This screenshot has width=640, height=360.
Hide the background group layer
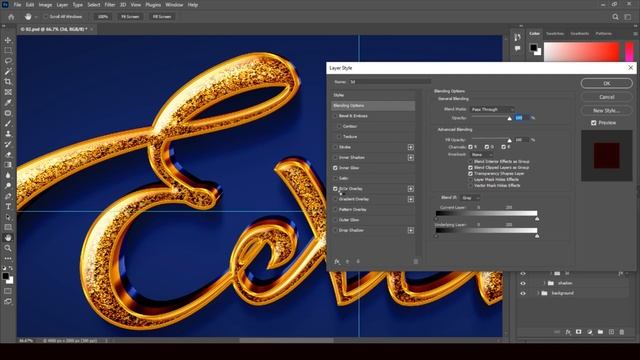523,293
